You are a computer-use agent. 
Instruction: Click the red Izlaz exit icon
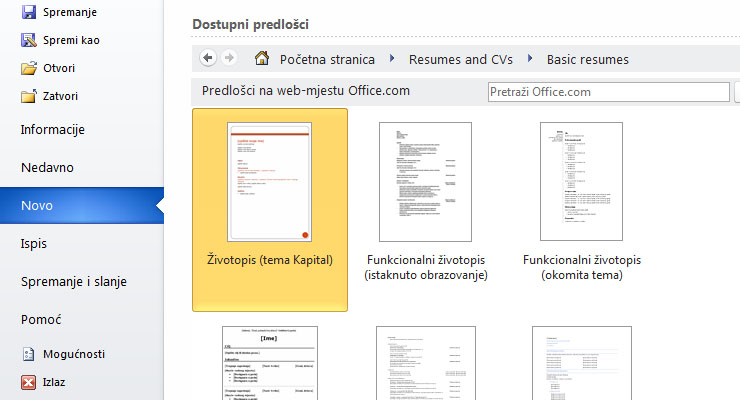click(x=28, y=382)
